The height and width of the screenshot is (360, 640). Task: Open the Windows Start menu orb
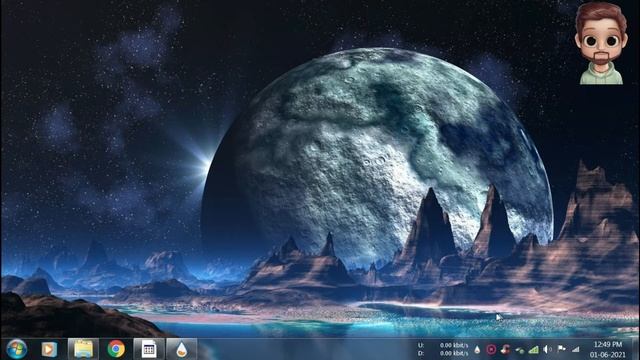17,349
